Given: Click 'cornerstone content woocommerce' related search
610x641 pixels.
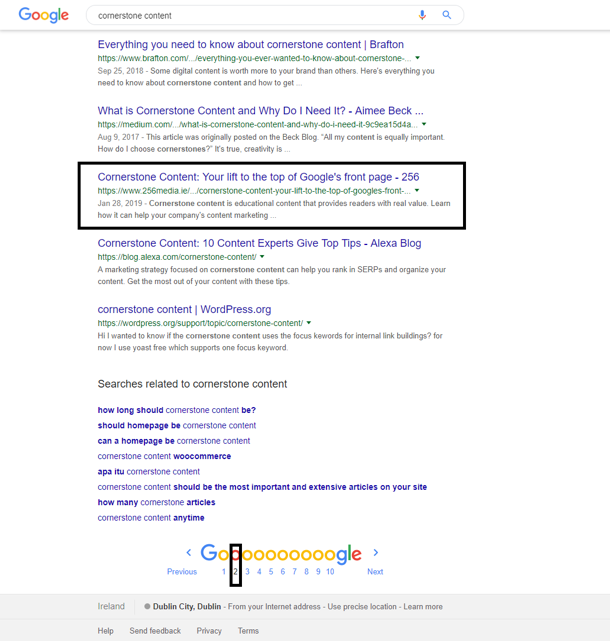Looking at the screenshot, I should pos(164,456).
